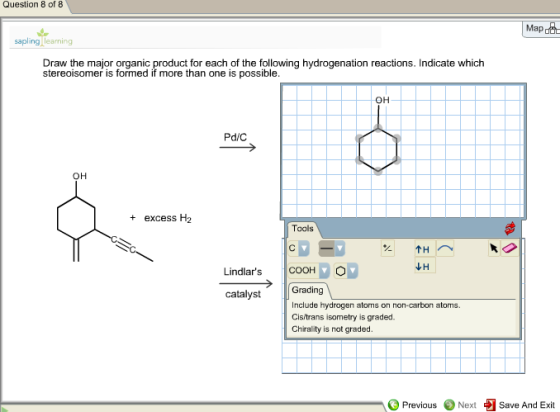Click Save And Exit
Viewport: 560px width, 412px height.
pyautogui.click(x=520, y=405)
